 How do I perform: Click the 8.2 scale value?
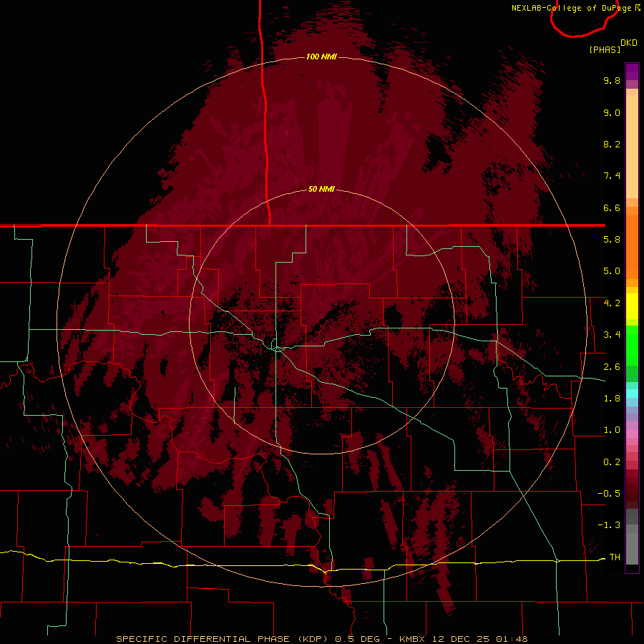click(x=612, y=144)
